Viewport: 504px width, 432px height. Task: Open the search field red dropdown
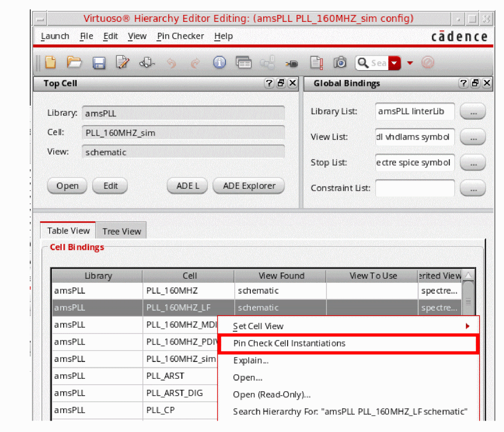[x=395, y=63]
